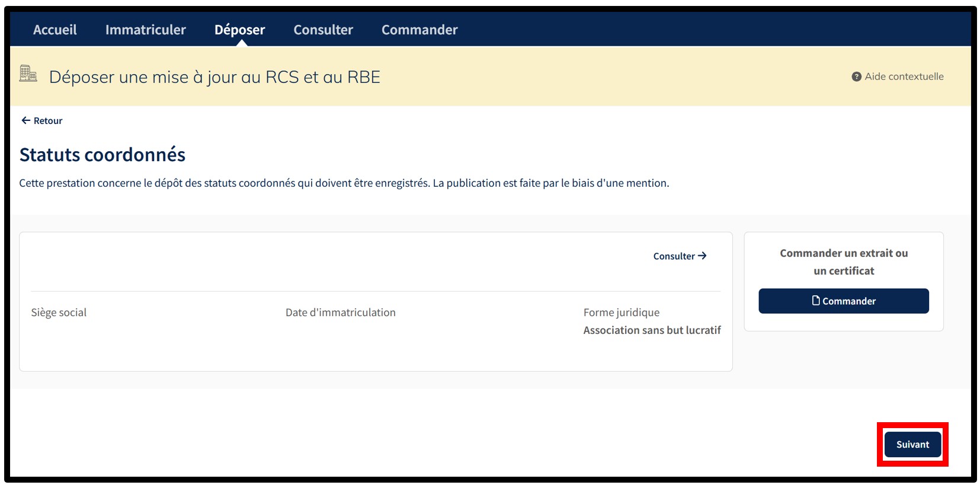Screen dimensions: 980x488
Task: Open Consulter in the top navigation bar
Action: 323,30
